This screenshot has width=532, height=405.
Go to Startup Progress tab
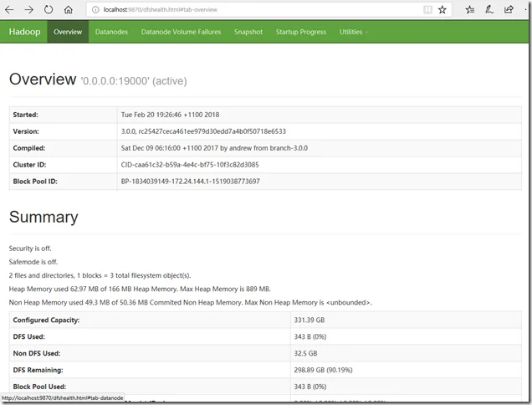(x=301, y=32)
